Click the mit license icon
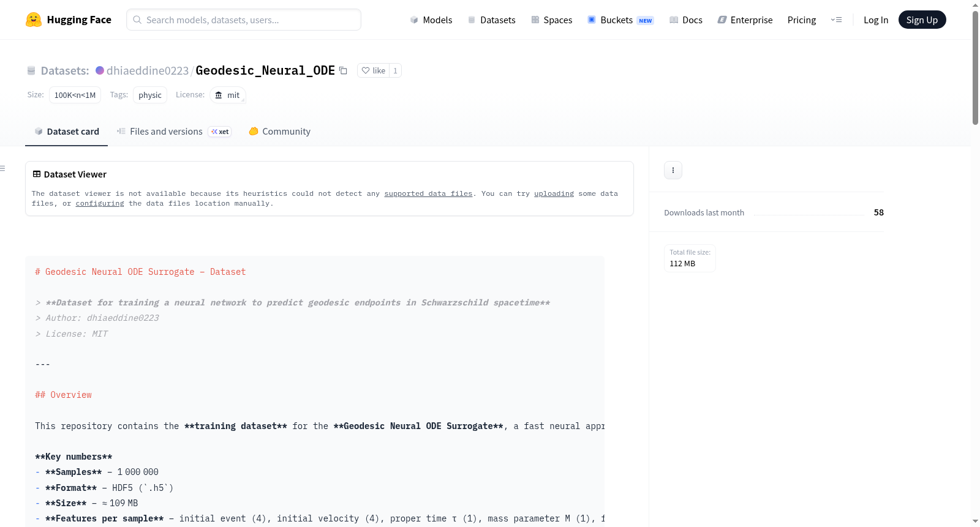 [x=219, y=95]
